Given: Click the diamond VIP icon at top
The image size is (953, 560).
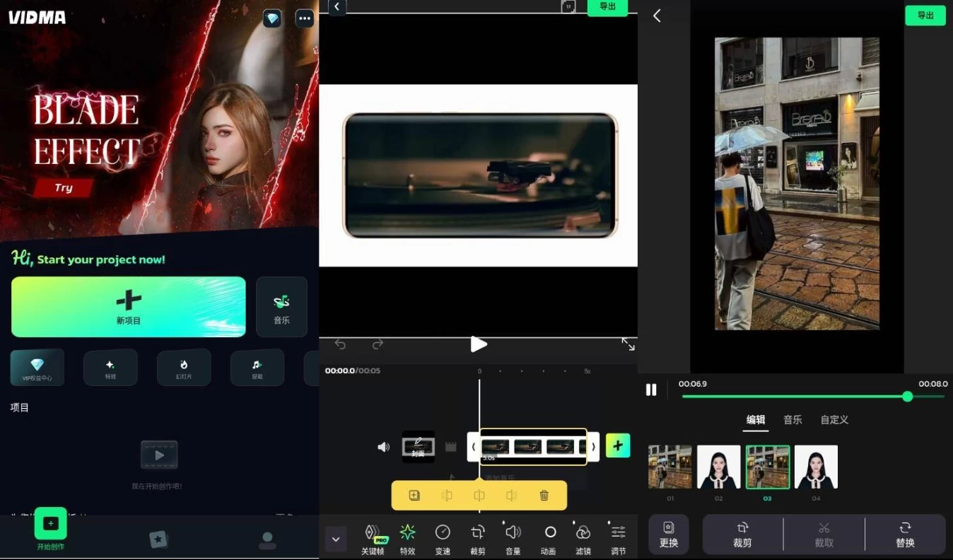Looking at the screenshot, I should (272, 18).
